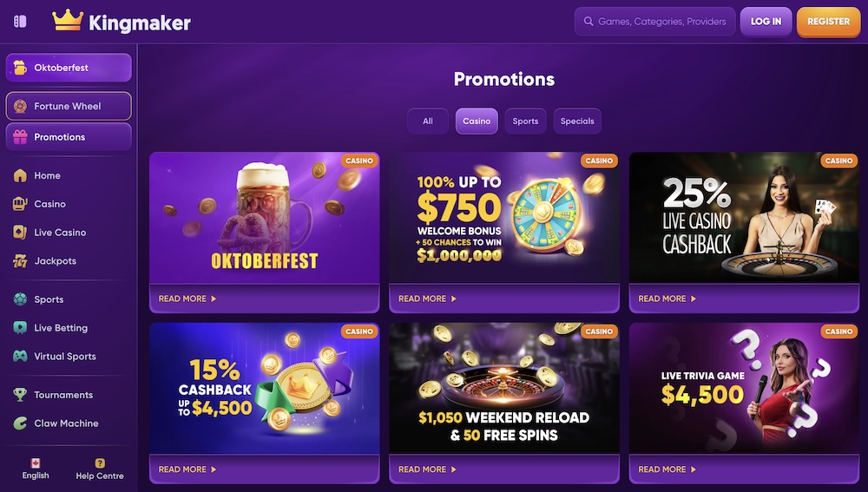Open Tournaments trophy icon
This screenshot has width=868, height=492.
click(20, 395)
